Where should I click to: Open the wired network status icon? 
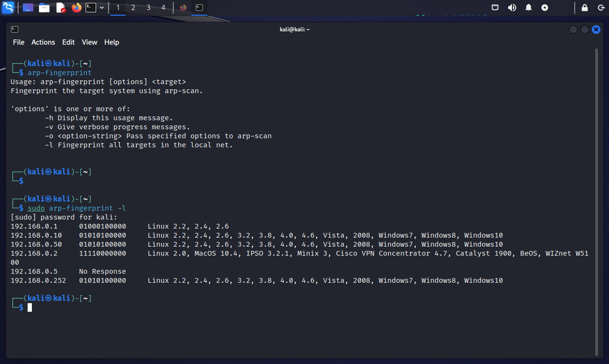495,8
